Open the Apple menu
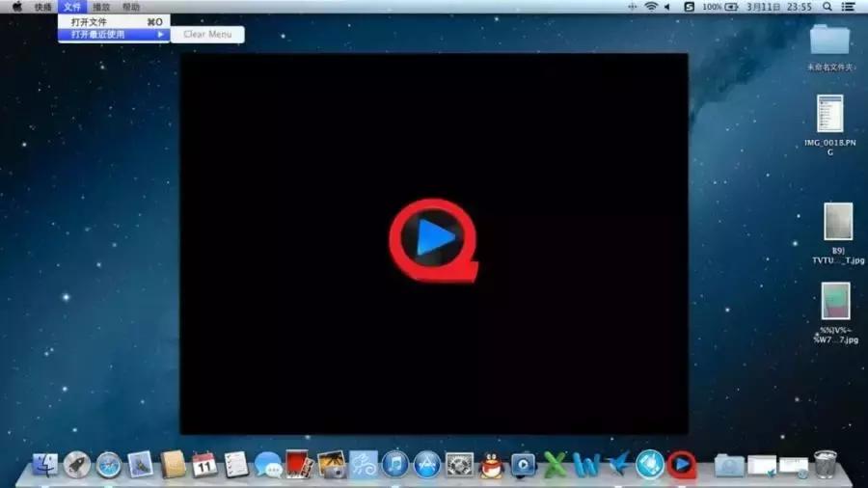This screenshot has height=488, width=868. point(17,7)
